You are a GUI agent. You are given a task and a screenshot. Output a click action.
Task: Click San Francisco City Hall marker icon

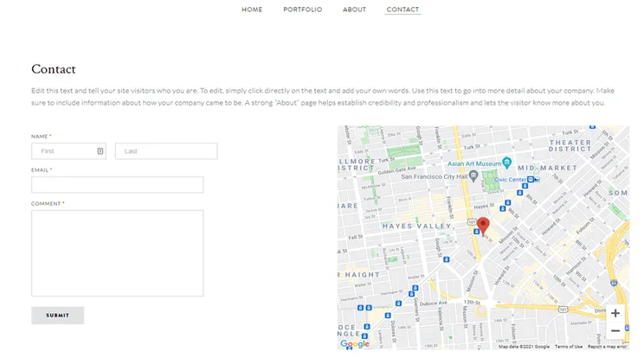[473, 176]
